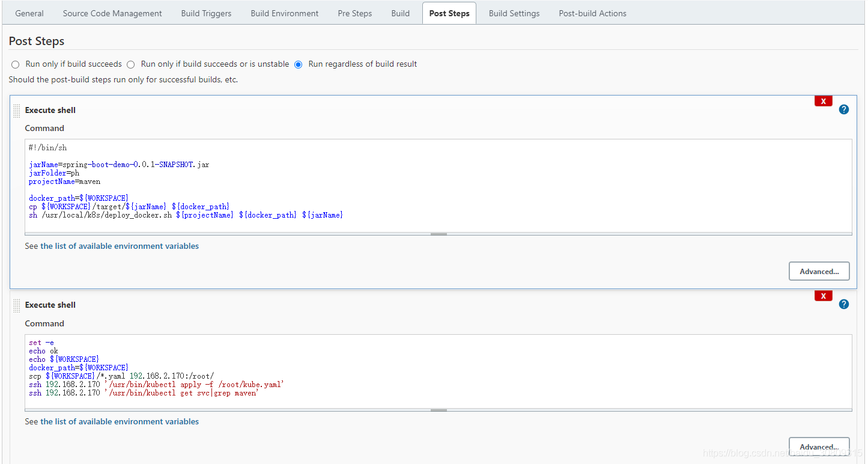Click the drag handle of the first shell step
Screen dimensions: 868x464
[x=16, y=111]
